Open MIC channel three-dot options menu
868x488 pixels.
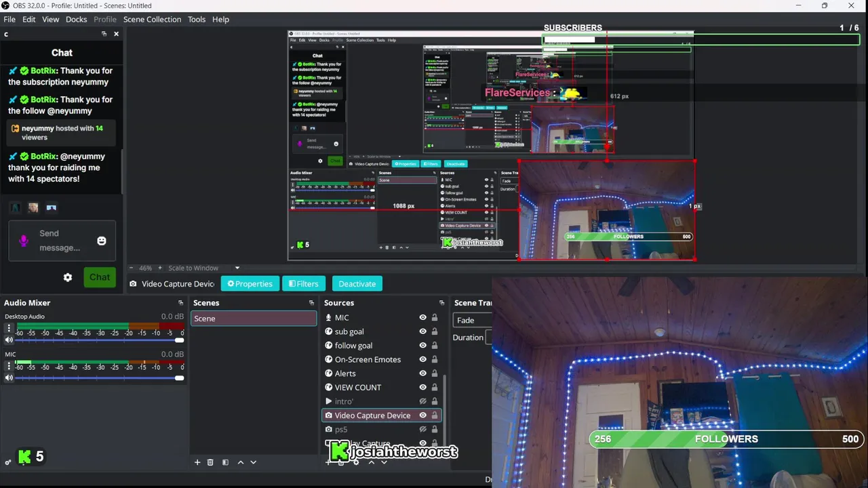coord(9,366)
